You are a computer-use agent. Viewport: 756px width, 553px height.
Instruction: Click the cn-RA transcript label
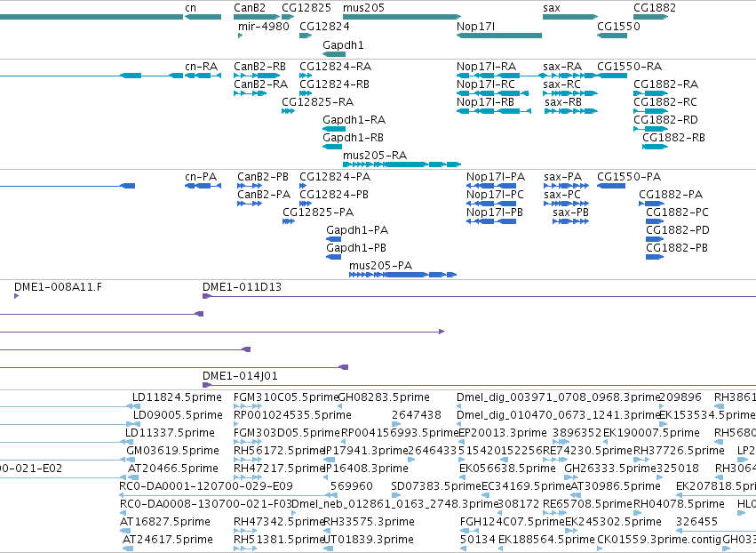tap(201, 66)
